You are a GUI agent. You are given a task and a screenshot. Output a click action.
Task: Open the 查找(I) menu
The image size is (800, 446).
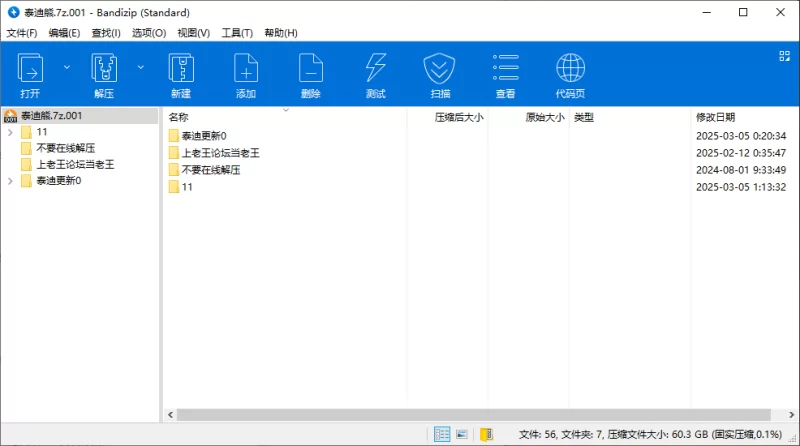(x=106, y=33)
